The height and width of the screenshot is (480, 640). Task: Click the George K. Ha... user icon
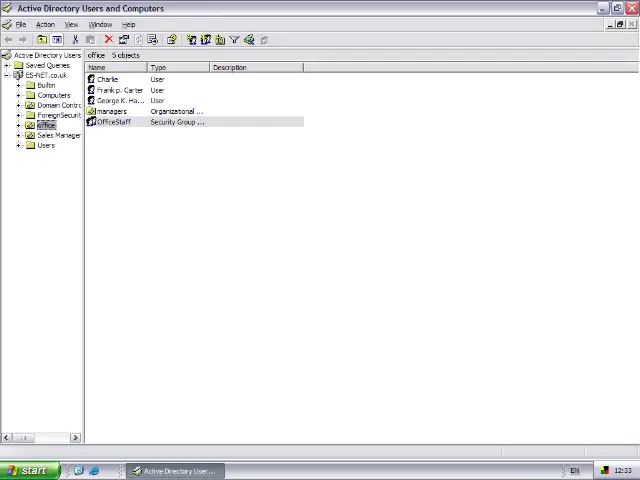coord(91,100)
